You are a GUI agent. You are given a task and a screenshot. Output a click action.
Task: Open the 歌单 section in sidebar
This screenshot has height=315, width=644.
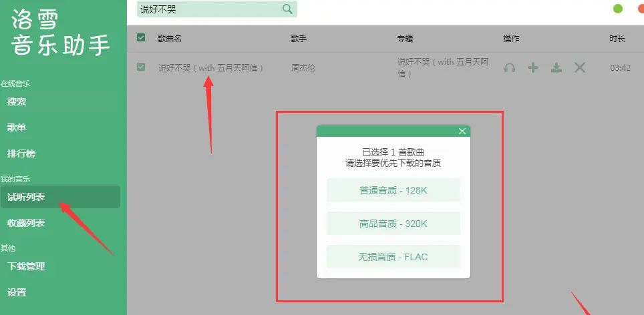click(x=17, y=127)
